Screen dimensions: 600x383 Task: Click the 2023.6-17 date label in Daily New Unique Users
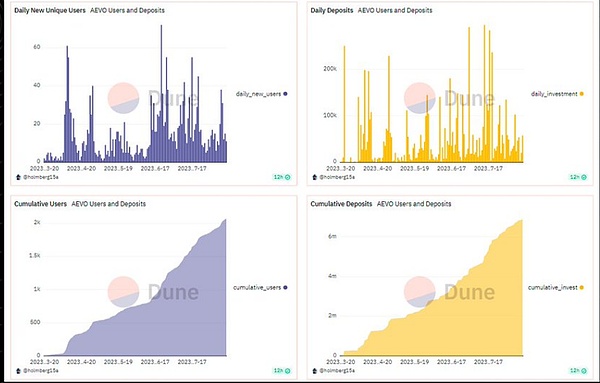[155, 168]
